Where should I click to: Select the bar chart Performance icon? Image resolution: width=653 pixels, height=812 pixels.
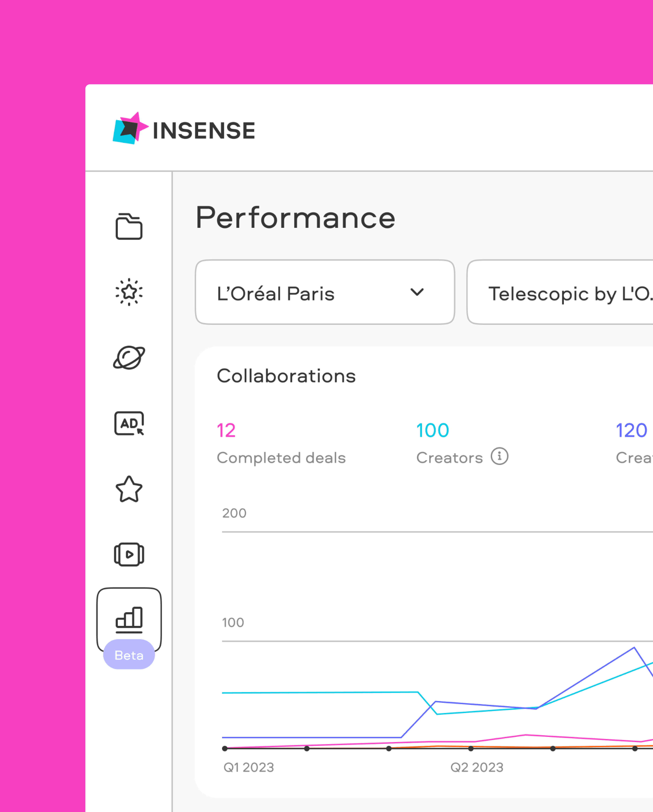(129, 619)
